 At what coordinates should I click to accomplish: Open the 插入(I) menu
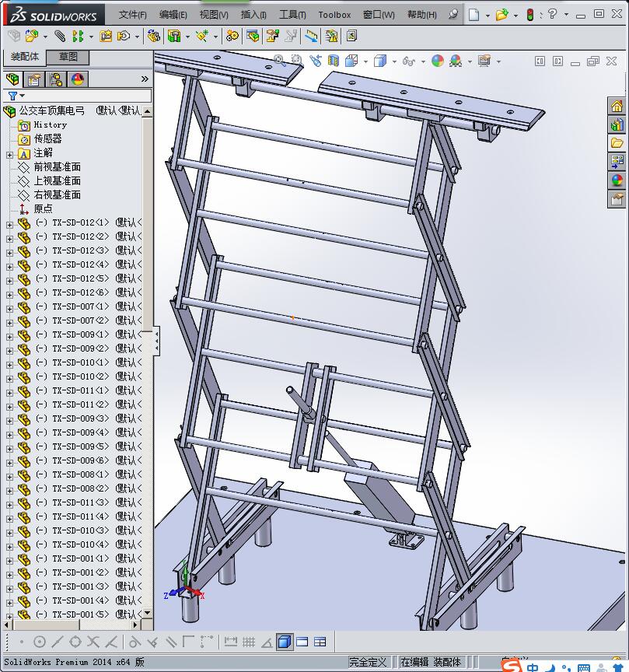click(253, 15)
